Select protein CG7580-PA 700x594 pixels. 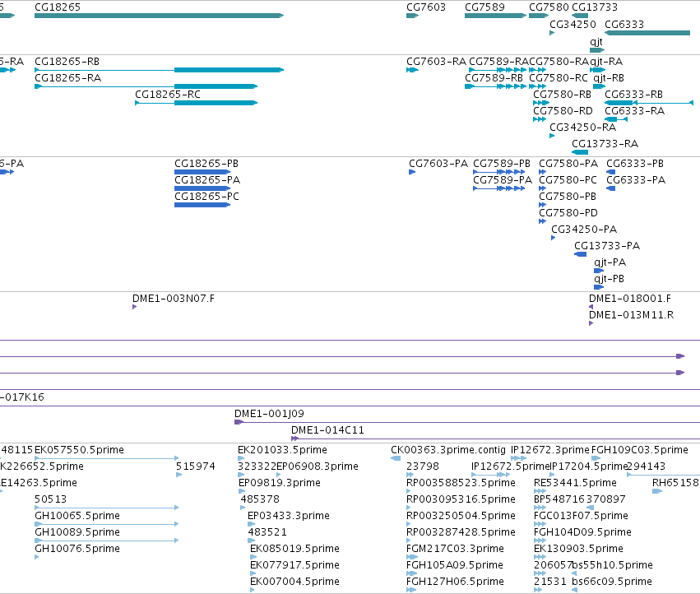coord(568,164)
